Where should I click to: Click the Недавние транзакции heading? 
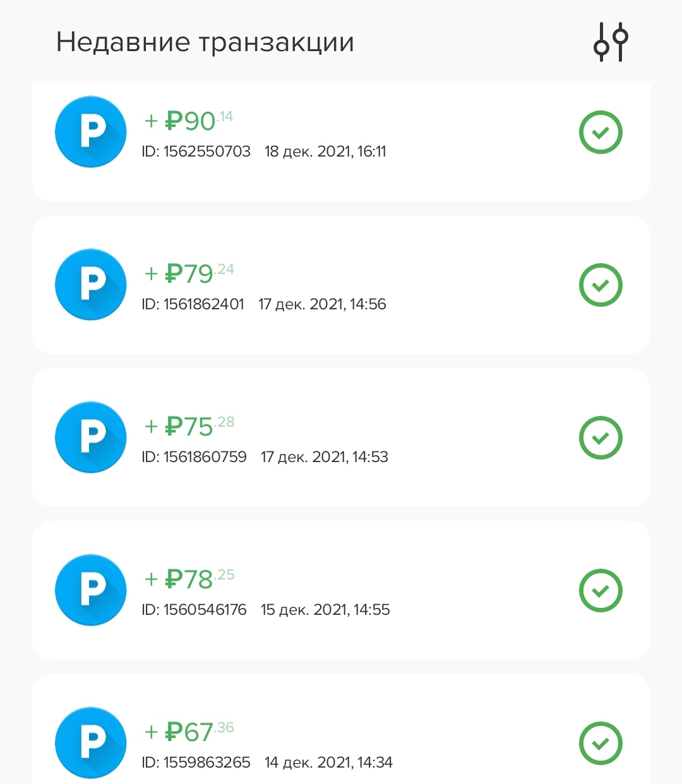205,42
